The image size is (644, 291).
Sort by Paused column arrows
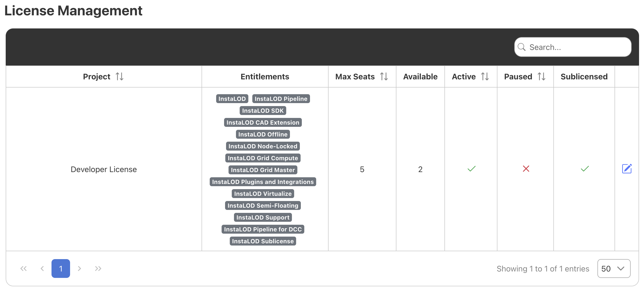point(541,76)
